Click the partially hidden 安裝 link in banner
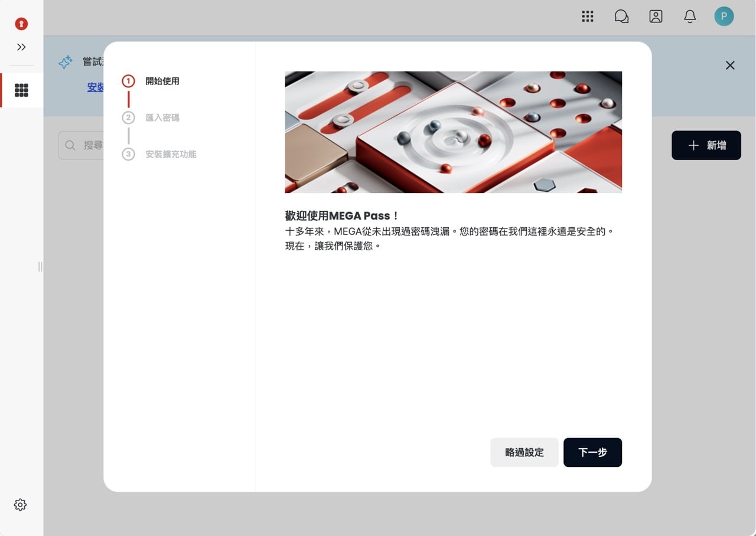 tap(96, 87)
